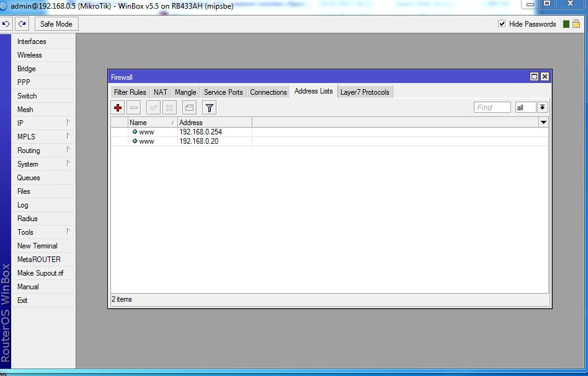Select the 192.168.0.254 address entry

(198, 132)
